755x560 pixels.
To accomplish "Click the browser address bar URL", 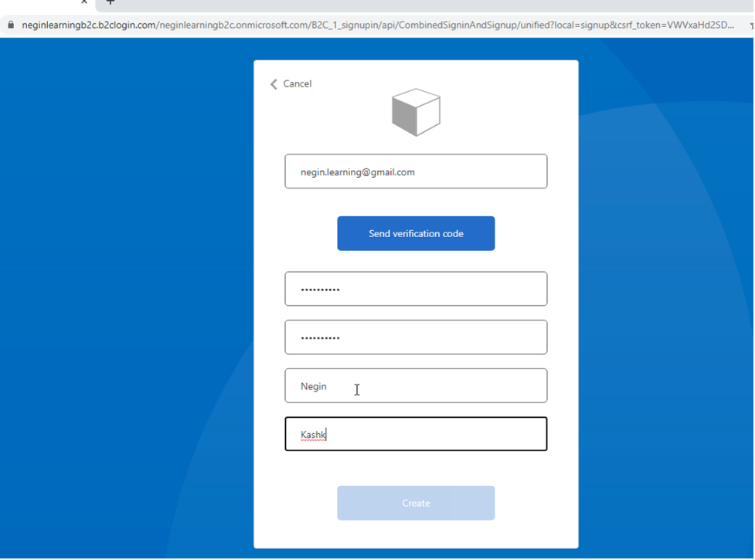I will point(386,25).
